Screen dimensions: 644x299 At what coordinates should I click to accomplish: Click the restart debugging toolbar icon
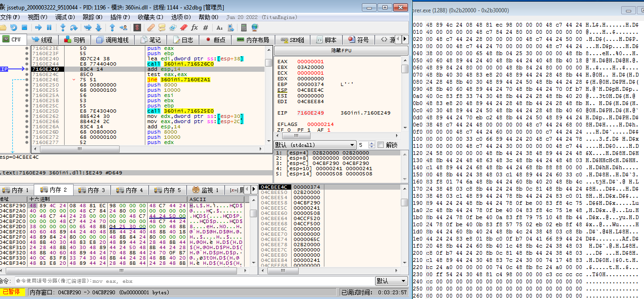pos(13,28)
